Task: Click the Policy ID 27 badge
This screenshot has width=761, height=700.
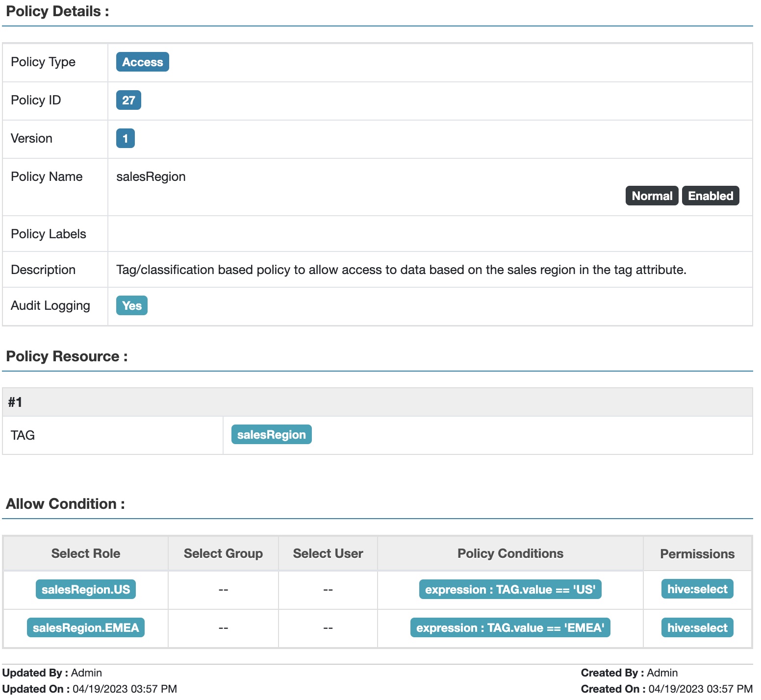Action: point(128,100)
